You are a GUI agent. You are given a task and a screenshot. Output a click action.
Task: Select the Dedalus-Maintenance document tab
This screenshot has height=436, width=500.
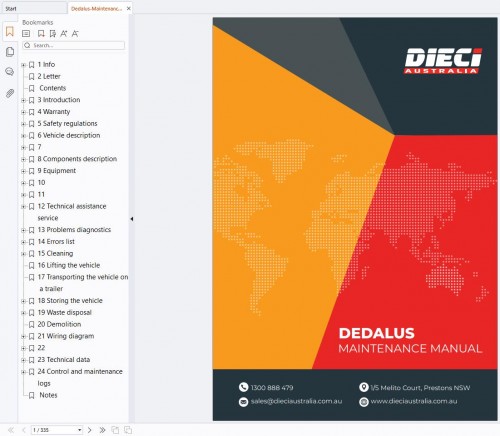[96, 9]
